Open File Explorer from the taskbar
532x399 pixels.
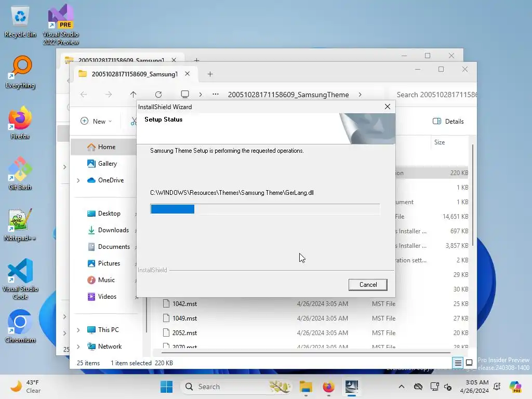click(305, 387)
